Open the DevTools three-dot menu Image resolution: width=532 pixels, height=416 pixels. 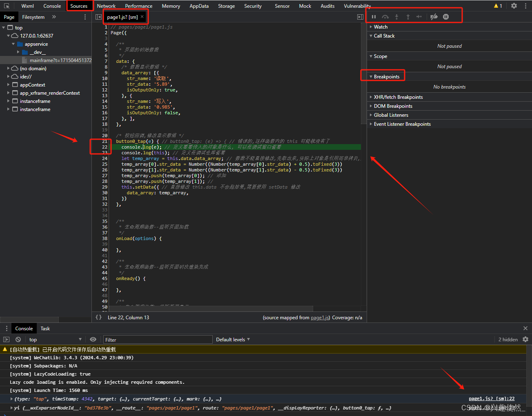pos(525,6)
